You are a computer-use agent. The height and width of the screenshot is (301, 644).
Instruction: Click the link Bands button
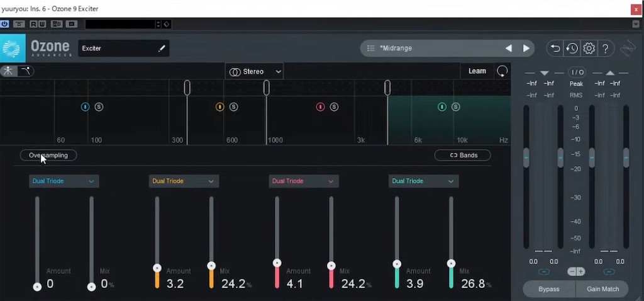click(462, 156)
